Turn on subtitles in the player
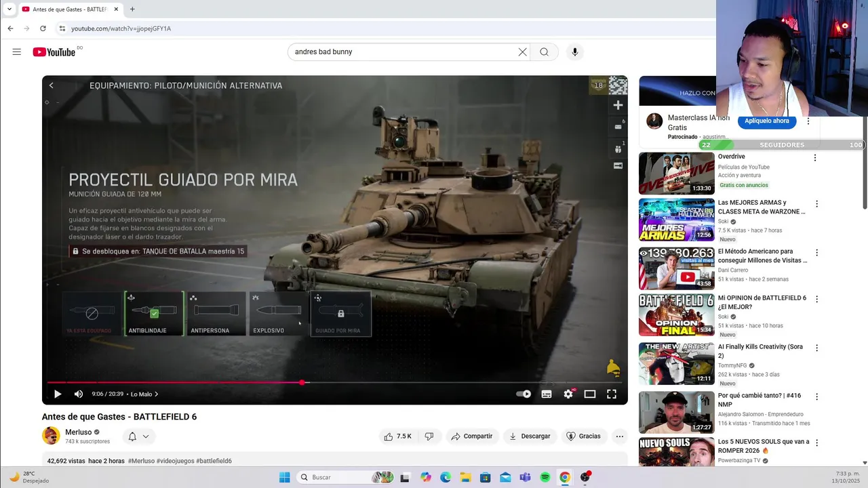868x488 pixels. coord(547,394)
